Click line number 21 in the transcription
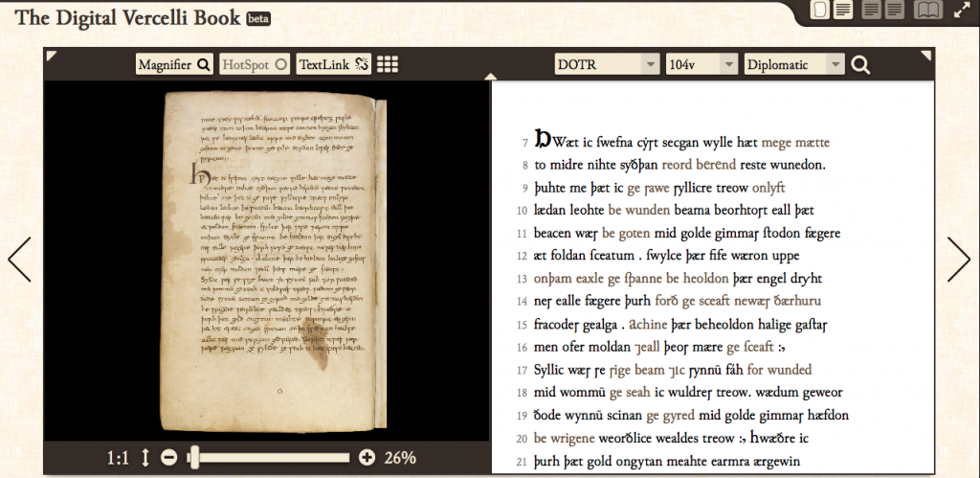The image size is (980, 478). 523,463
